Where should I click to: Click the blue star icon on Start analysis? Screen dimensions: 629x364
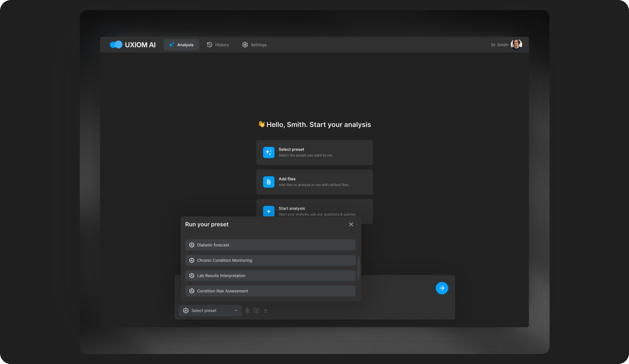pyautogui.click(x=268, y=211)
